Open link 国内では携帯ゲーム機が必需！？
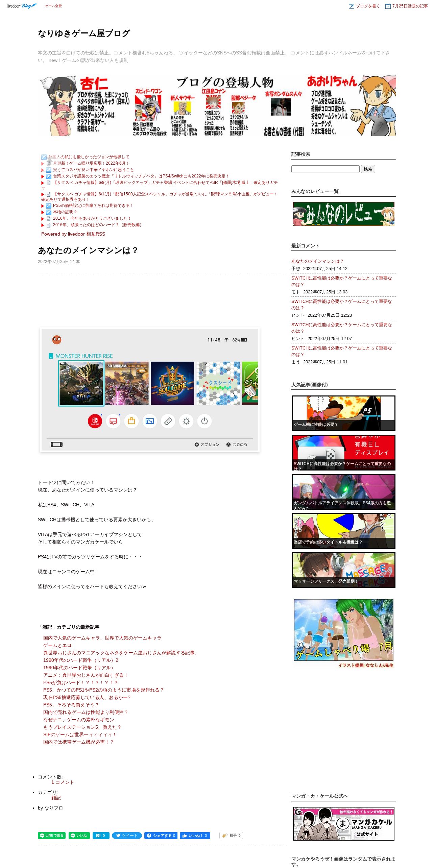 pyautogui.click(x=78, y=742)
